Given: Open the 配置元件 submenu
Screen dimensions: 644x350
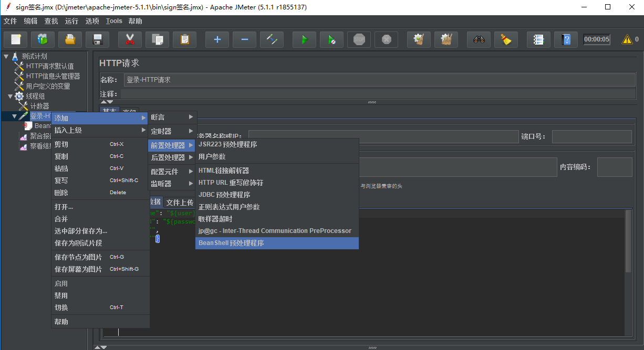Looking at the screenshot, I should (x=172, y=172).
